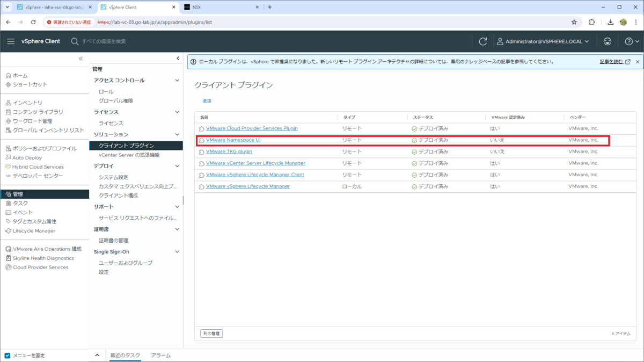
Task: Bookmark this page with star icon
Action: tap(574, 22)
